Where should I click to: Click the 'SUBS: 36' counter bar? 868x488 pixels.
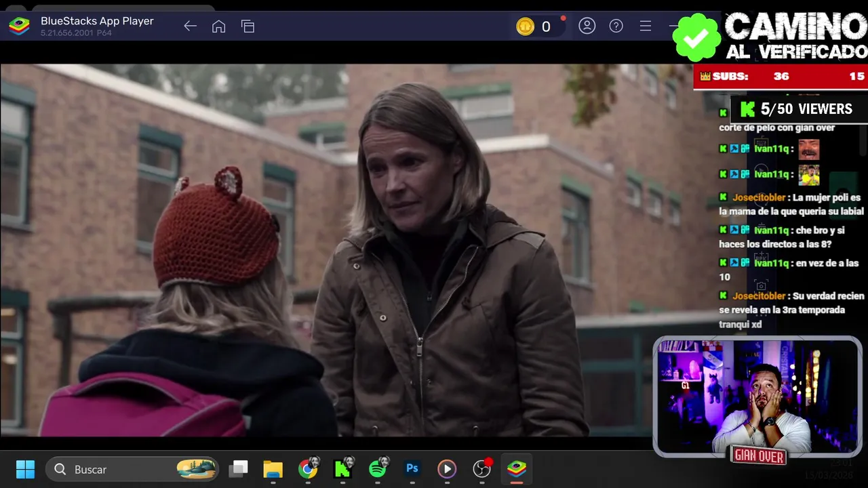tap(780, 77)
